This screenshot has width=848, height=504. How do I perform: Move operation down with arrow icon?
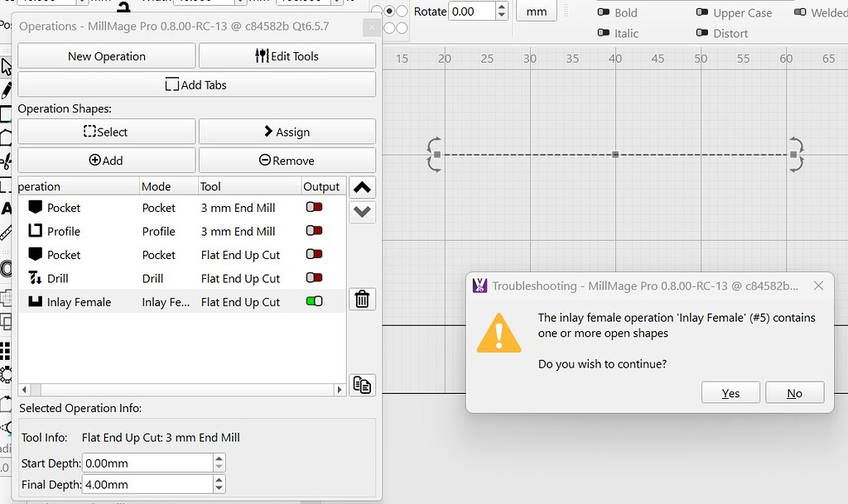[x=363, y=212]
